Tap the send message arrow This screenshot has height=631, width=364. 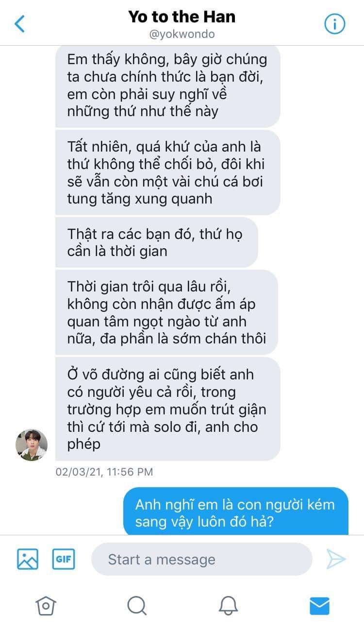tap(336, 559)
